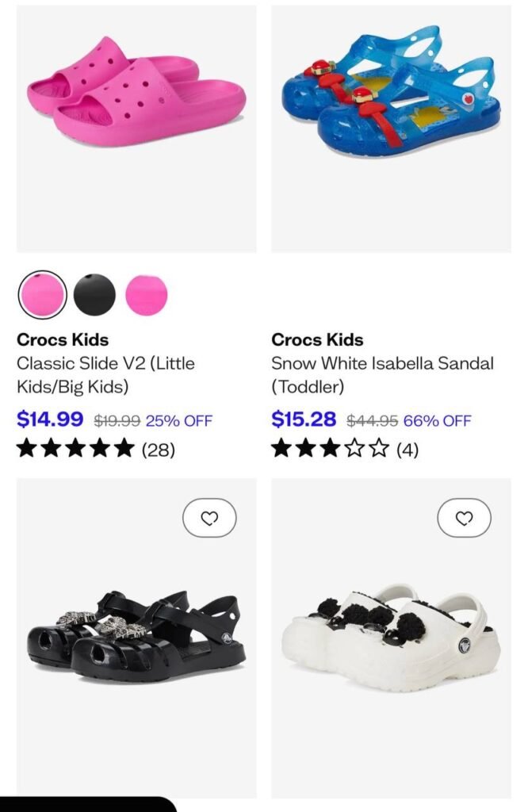The image size is (528, 812).
Task: Open Snow White Isabella Sandal title link
Action: (x=382, y=375)
